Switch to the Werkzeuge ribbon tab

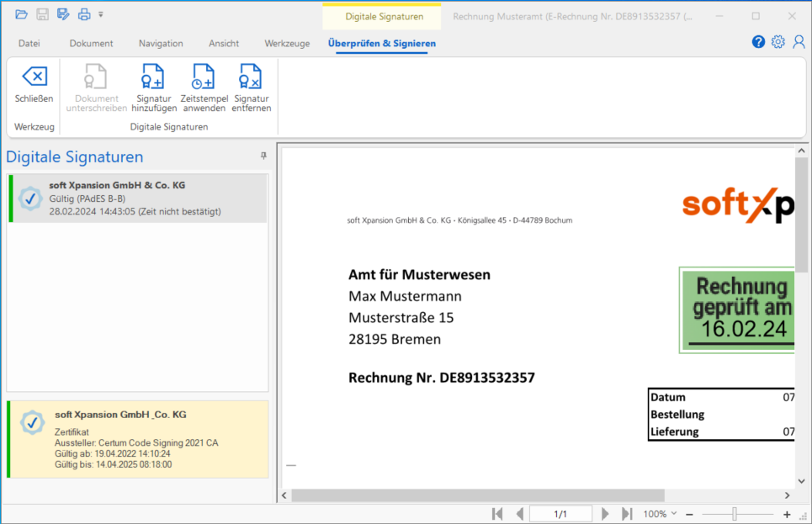[287, 44]
